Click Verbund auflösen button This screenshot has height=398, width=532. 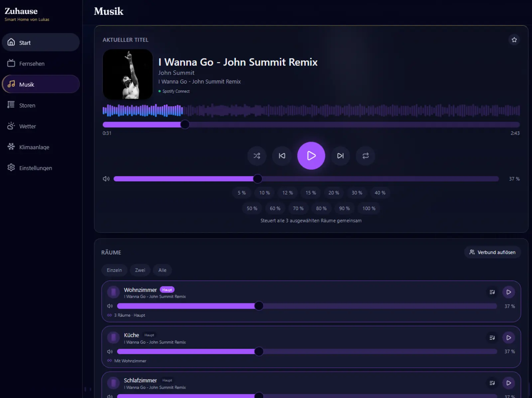[492, 252]
